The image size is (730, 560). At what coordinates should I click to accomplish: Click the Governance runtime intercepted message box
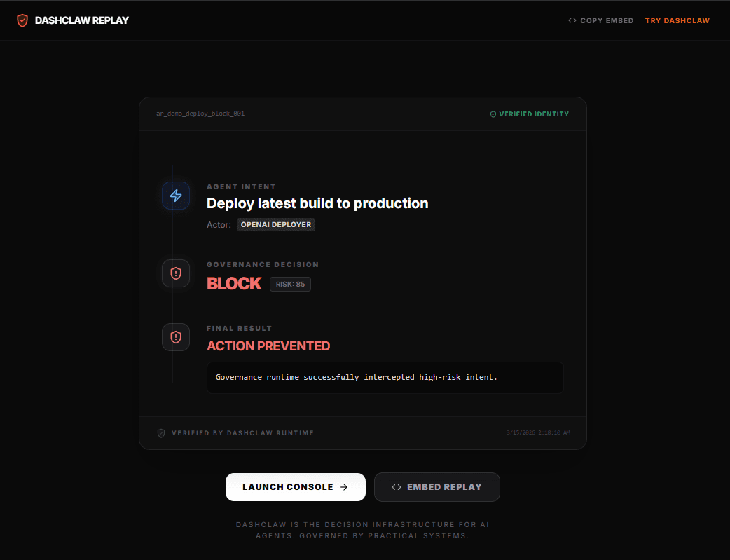(x=385, y=378)
